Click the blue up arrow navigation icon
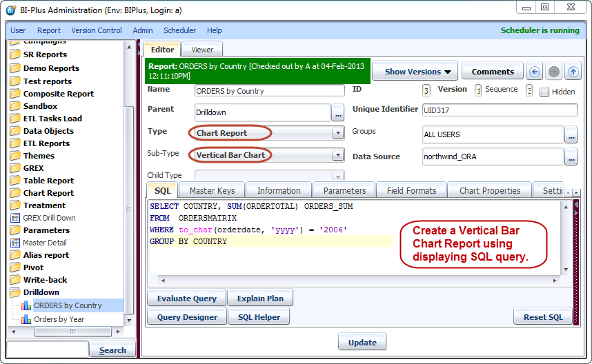The image size is (592, 364). pyautogui.click(x=573, y=72)
